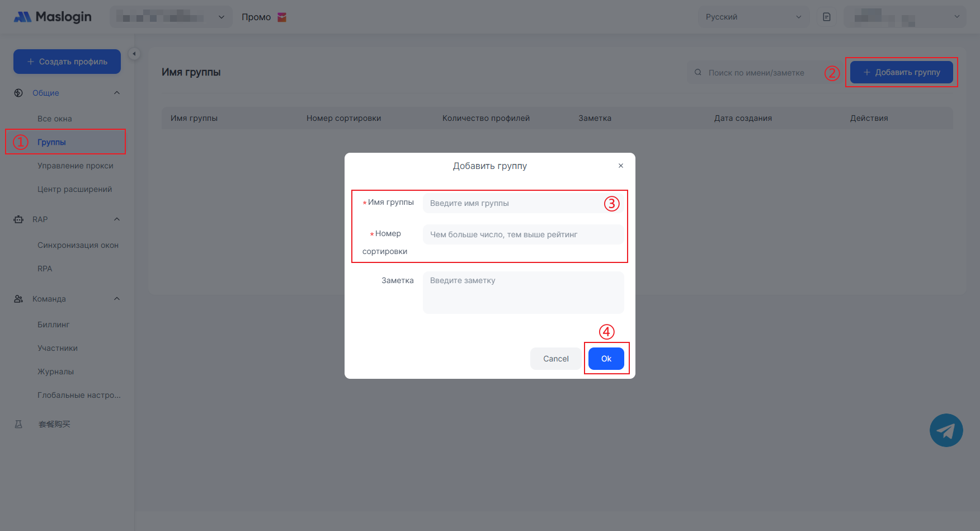Viewport: 980px width, 531px height.
Task: Click the flask icon beside 套餐购买
Action: [18, 424]
